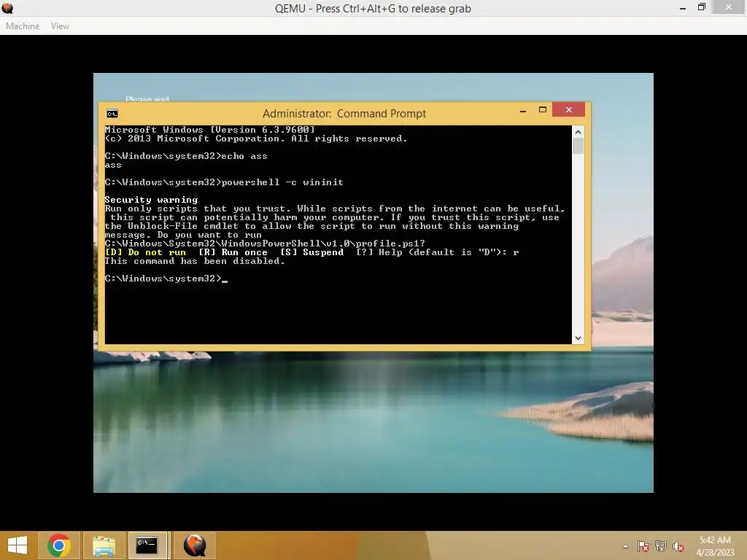Click the QEMU app icon in title bar
The height and width of the screenshot is (560, 747).
point(7,8)
